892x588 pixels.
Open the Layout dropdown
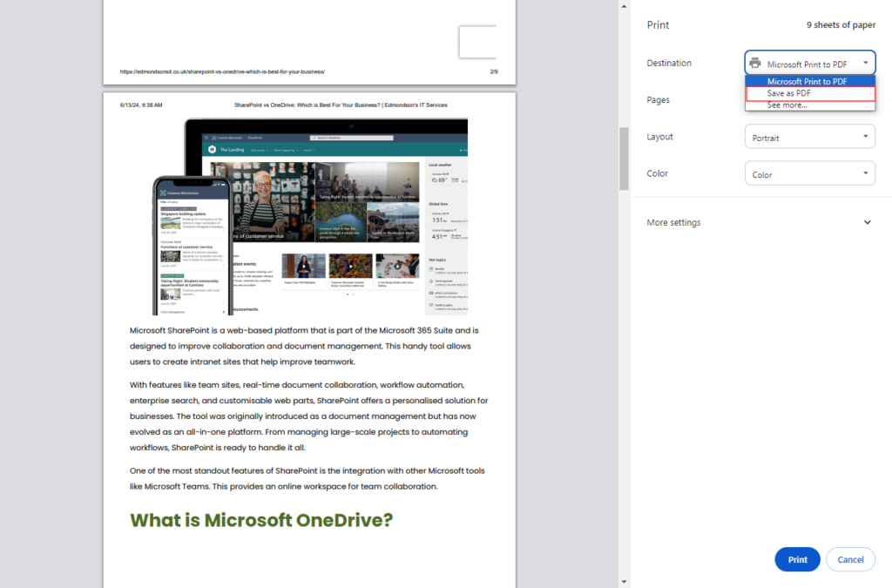click(x=809, y=137)
